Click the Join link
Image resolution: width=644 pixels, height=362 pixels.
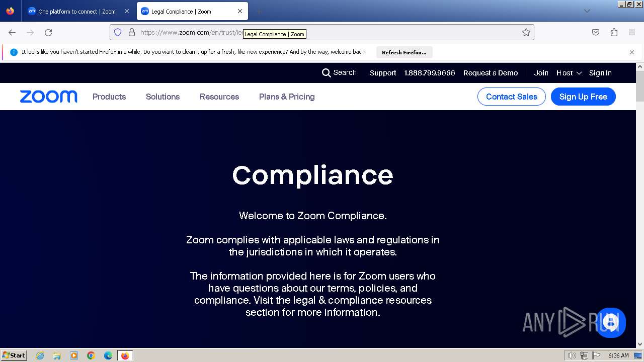pos(541,73)
